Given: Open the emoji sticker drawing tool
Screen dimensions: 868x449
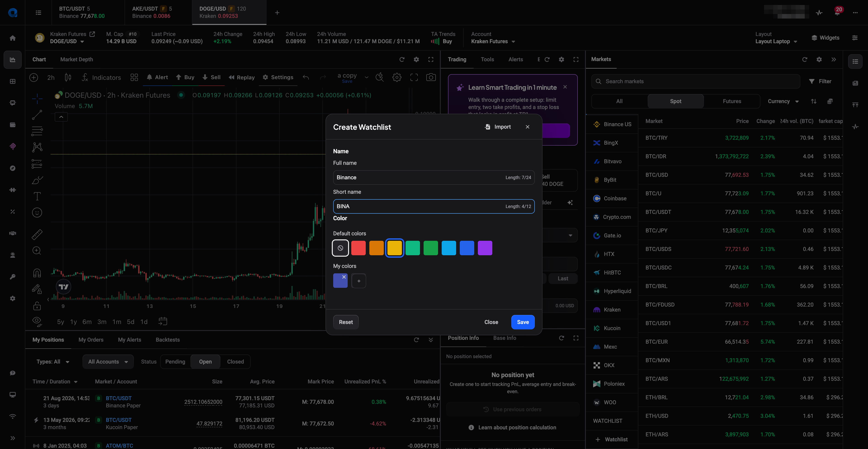Looking at the screenshot, I should click(37, 212).
